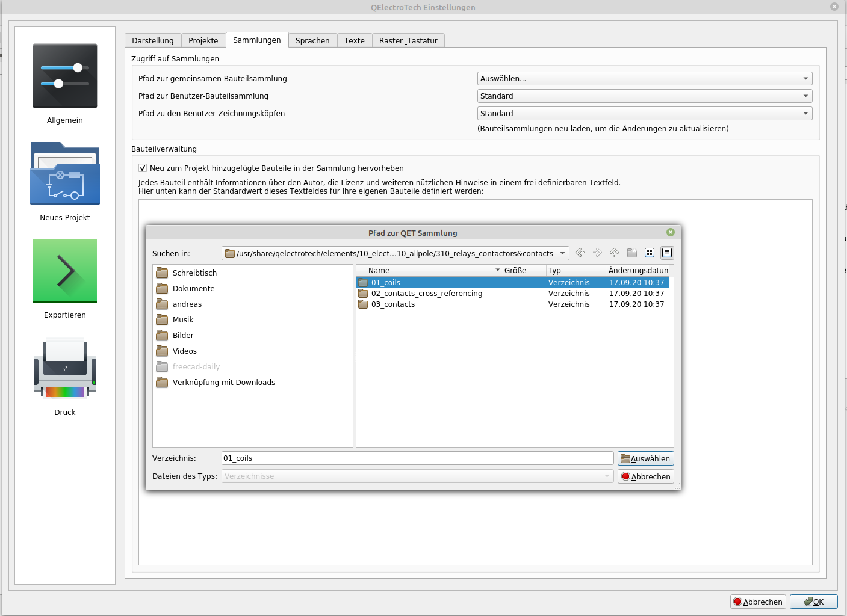This screenshot has height=616, width=847.
Task: Select the Exportieren section icon
Action: pyautogui.click(x=65, y=271)
